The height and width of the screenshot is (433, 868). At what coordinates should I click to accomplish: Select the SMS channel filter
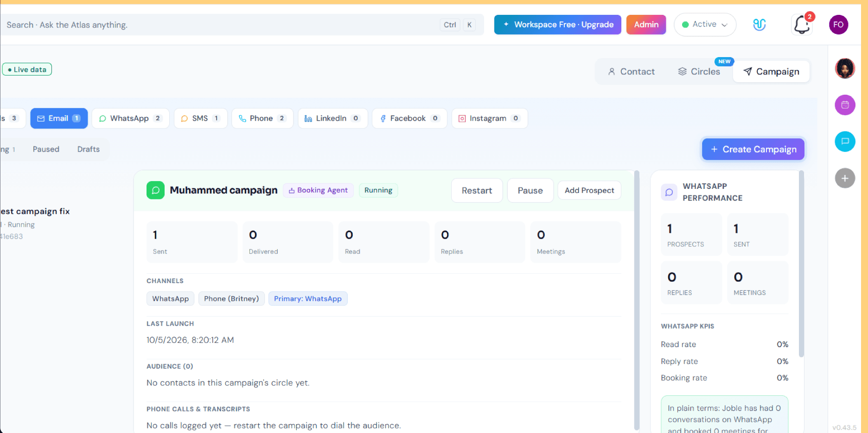pyautogui.click(x=200, y=118)
